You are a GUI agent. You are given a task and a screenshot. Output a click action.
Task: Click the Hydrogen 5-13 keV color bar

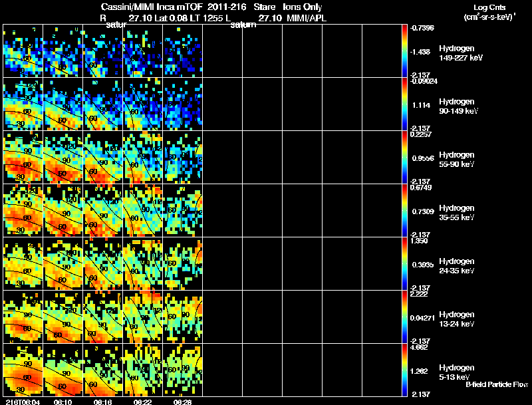(x=404, y=370)
